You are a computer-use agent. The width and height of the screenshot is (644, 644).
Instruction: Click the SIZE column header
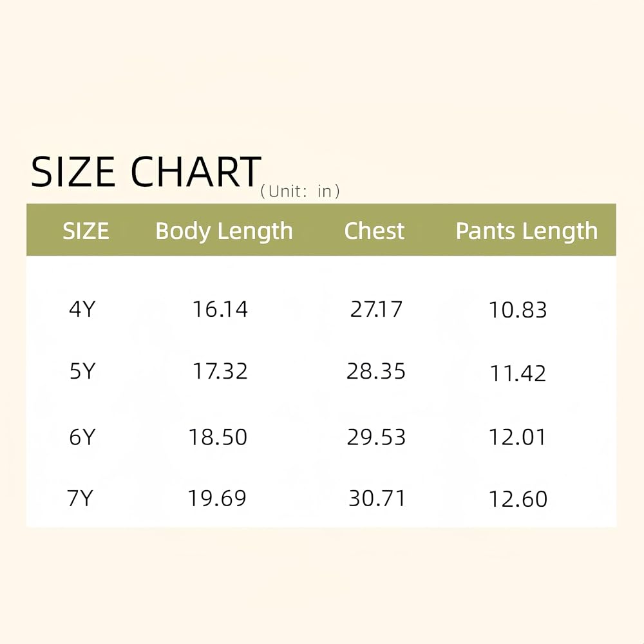click(x=86, y=231)
